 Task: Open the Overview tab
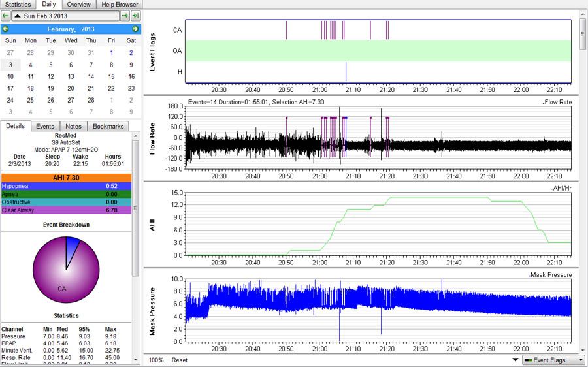79,5
